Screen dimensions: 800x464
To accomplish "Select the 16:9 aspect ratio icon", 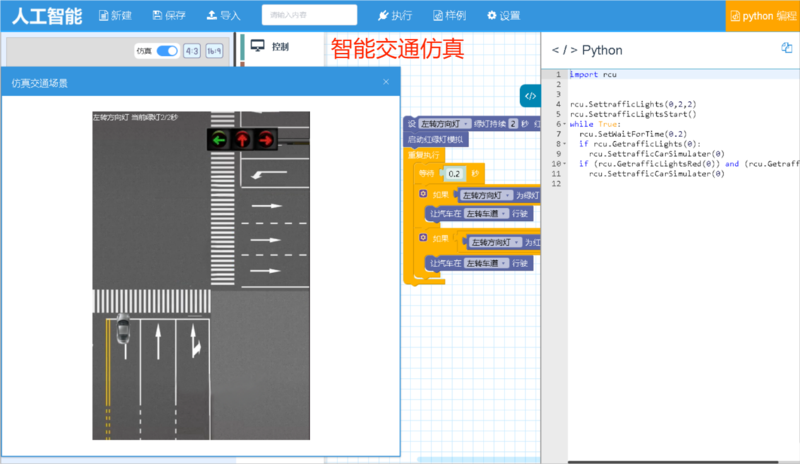I will click(214, 51).
